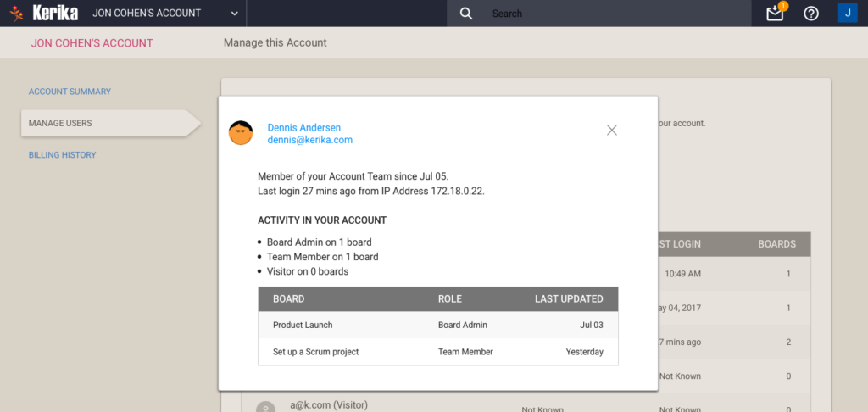
Task: Click the Team Member role cell
Action: [x=465, y=352]
